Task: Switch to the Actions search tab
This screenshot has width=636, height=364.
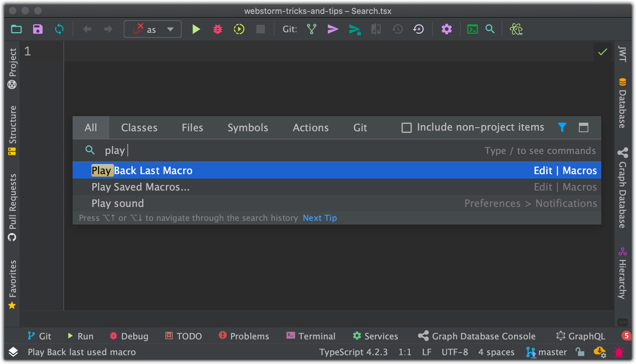Action: 310,128
